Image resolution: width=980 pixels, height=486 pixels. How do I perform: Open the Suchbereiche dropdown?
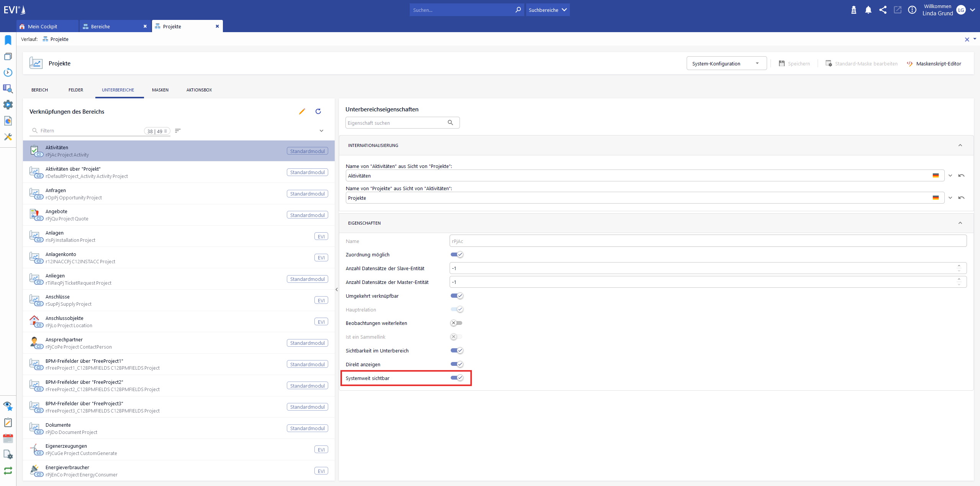(547, 10)
